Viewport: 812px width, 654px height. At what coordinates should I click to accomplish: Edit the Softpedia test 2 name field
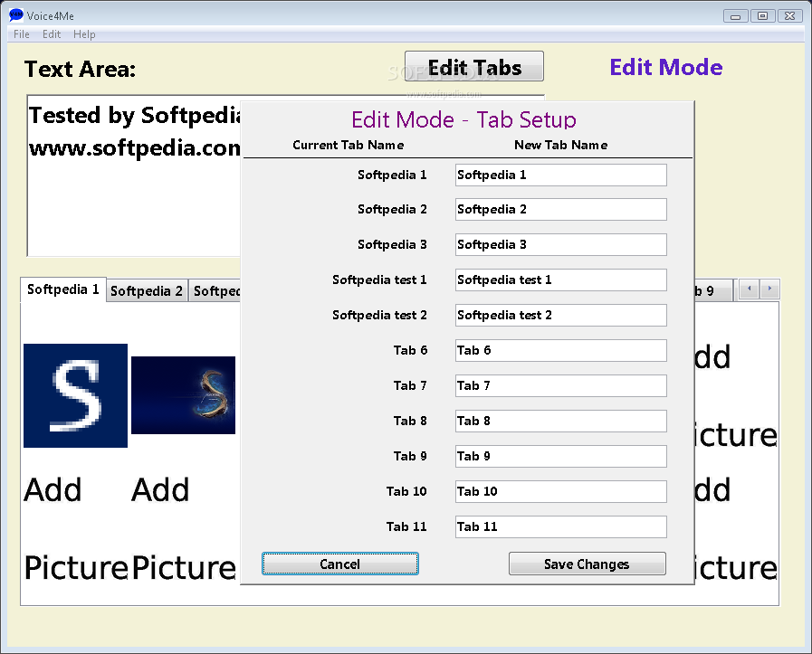point(561,315)
